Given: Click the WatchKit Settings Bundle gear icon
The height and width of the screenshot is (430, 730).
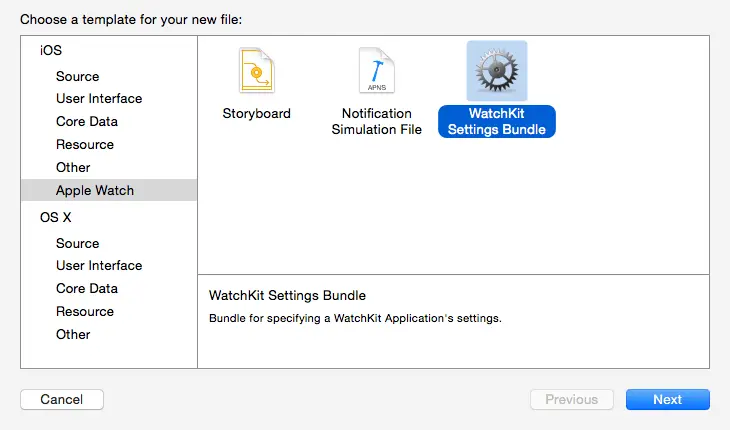Looking at the screenshot, I should point(497,72).
